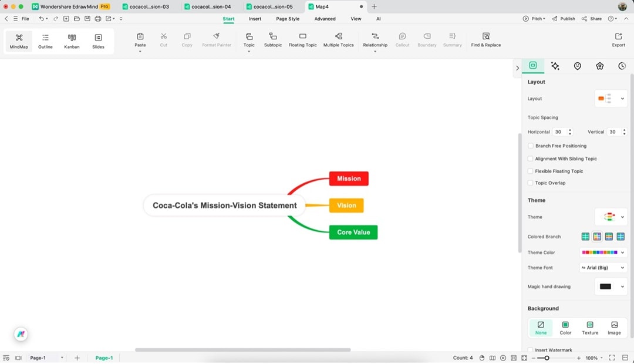Insert a Summary bracket
Screen dimensions: 634x364
click(x=453, y=40)
